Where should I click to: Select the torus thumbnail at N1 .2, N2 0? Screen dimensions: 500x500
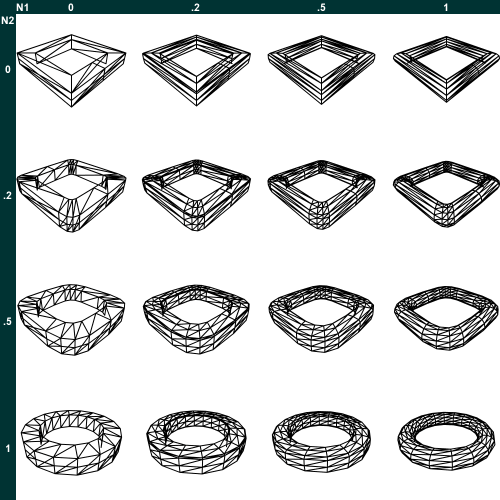point(196,70)
